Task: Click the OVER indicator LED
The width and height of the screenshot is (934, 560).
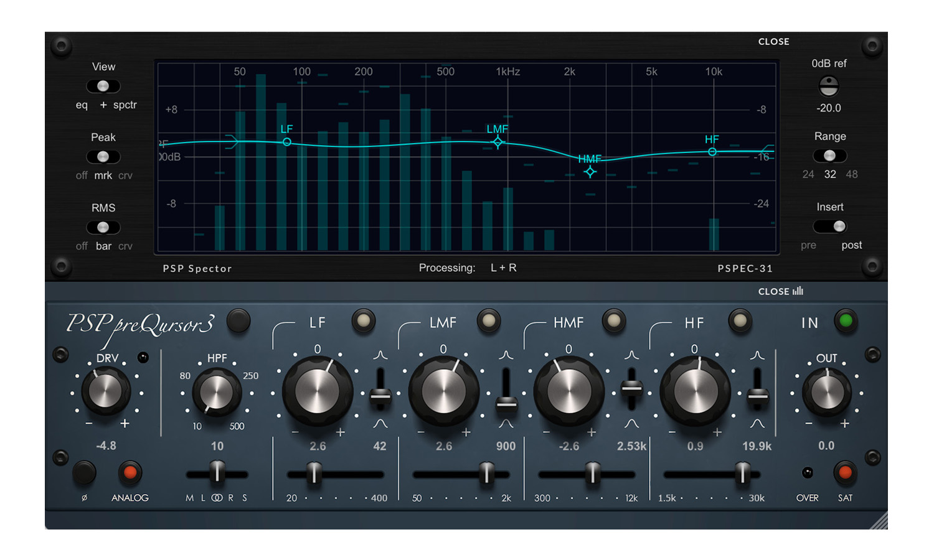Action: (x=807, y=473)
